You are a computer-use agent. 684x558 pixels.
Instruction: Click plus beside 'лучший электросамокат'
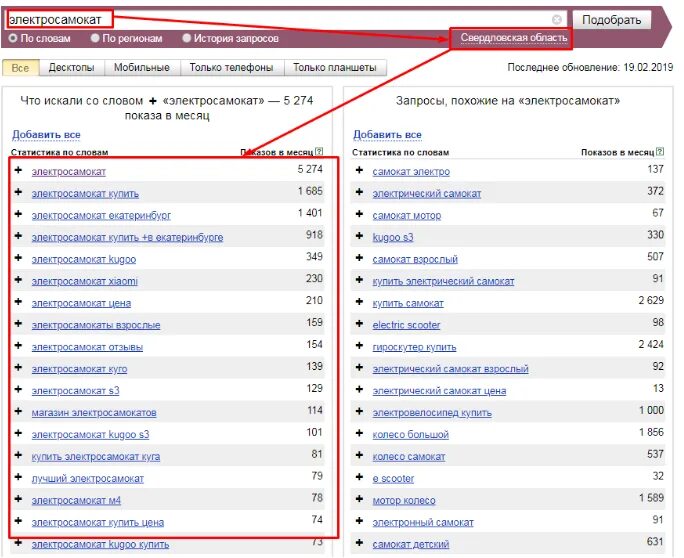click(18, 477)
